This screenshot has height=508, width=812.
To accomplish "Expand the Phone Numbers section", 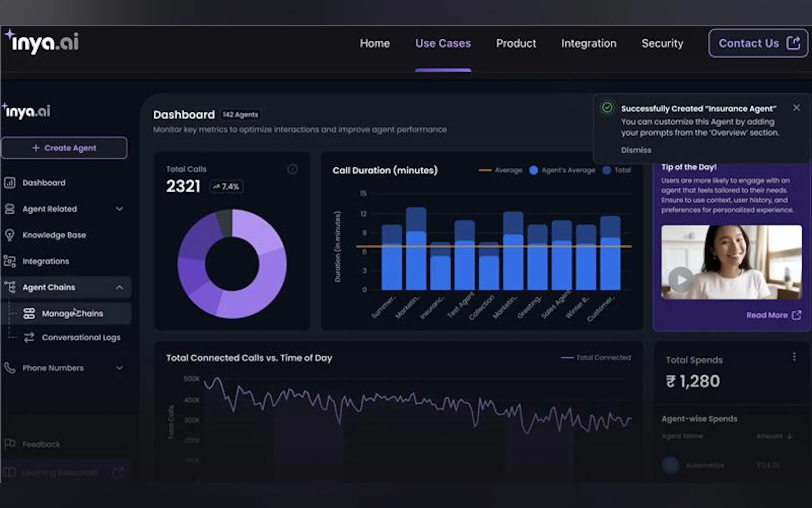I will (120, 368).
